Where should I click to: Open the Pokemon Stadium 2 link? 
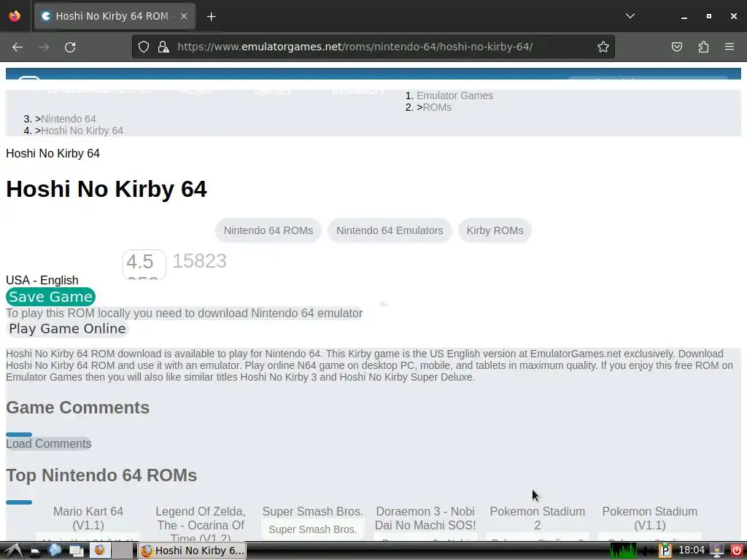tap(538, 518)
